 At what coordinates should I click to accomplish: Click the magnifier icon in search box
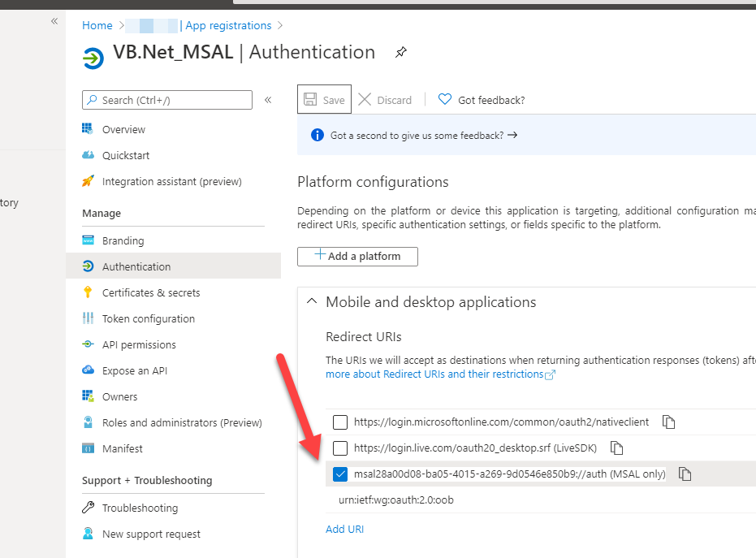click(x=92, y=99)
